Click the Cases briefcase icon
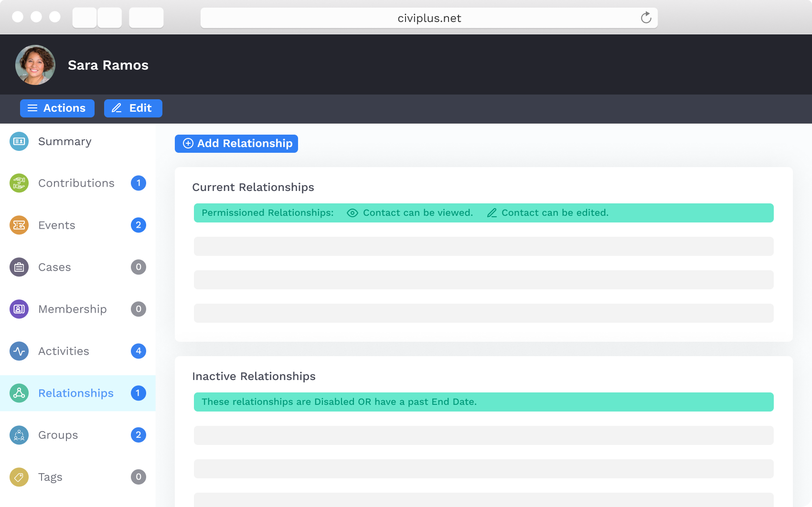Image resolution: width=812 pixels, height=507 pixels. 19,267
